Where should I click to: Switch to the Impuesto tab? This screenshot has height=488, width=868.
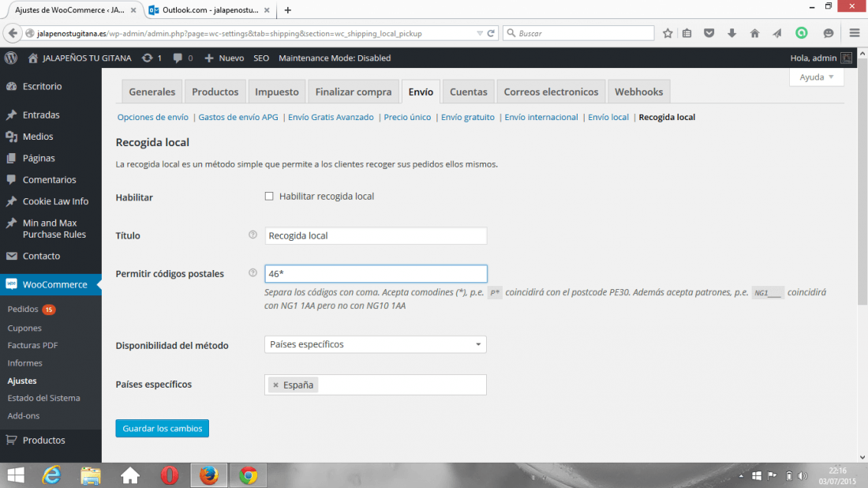(x=277, y=92)
